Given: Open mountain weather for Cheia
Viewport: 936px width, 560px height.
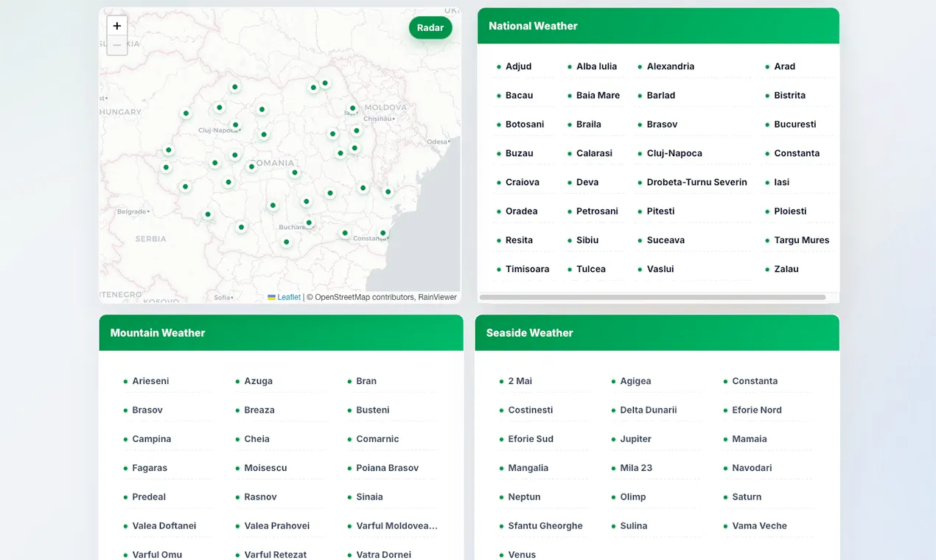Looking at the screenshot, I should [x=256, y=439].
